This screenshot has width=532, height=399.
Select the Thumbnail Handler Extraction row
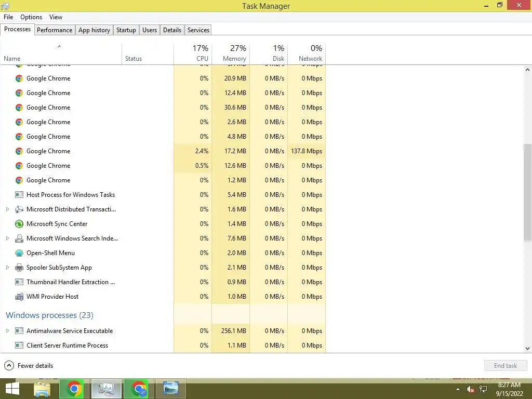click(x=163, y=282)
